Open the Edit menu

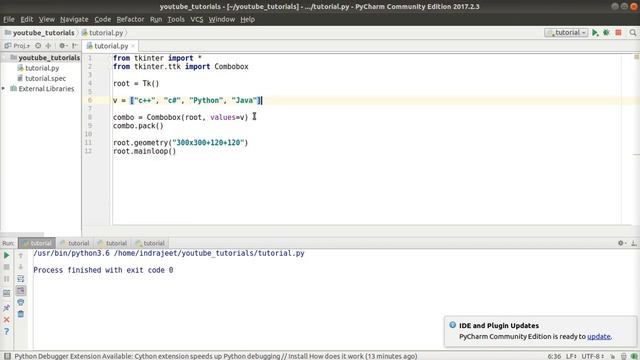(x=27, y=19)
